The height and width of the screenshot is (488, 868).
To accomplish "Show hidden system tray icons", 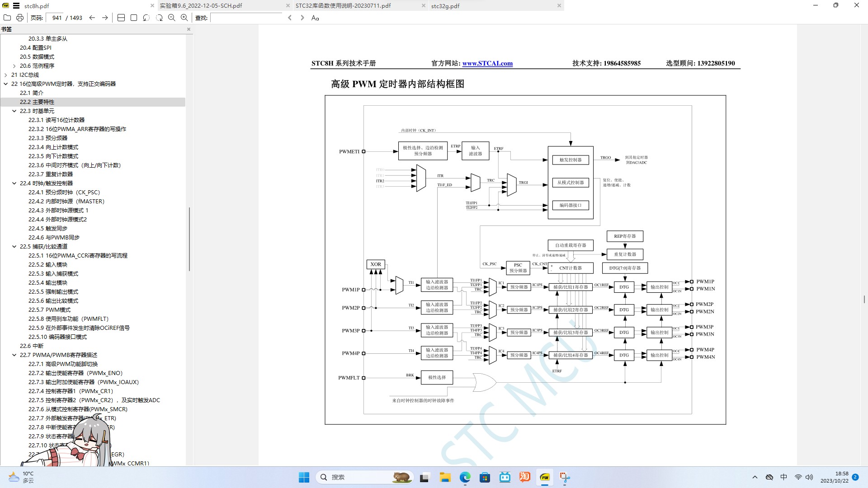I will tap(755, 477).
